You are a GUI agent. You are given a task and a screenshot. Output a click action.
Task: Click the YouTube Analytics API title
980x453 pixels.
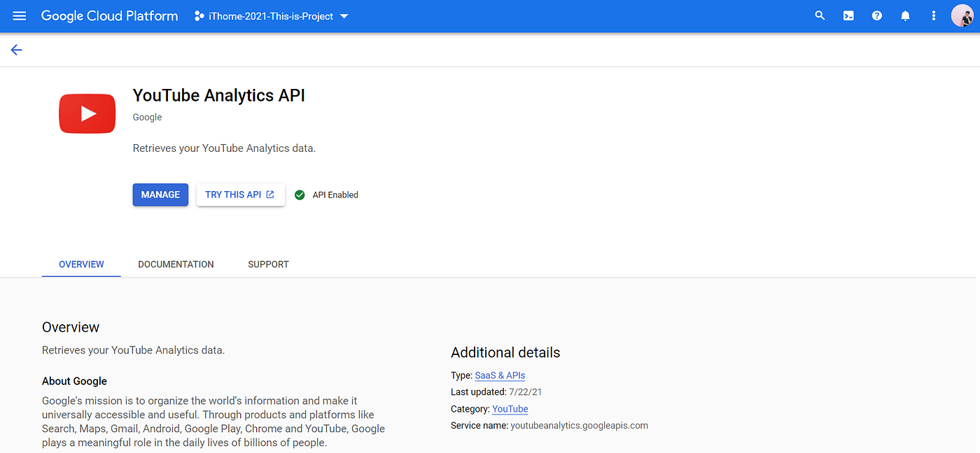click(x=219, y=95)
